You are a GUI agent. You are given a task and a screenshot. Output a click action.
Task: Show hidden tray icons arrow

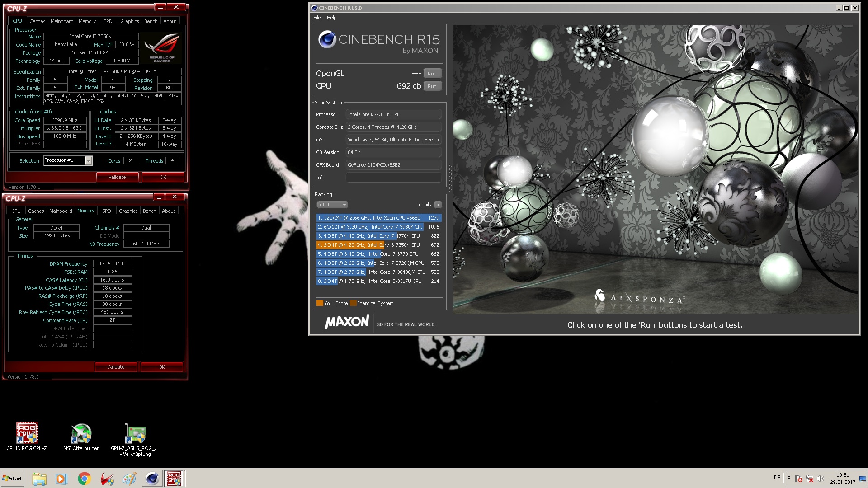pos(789,478)
